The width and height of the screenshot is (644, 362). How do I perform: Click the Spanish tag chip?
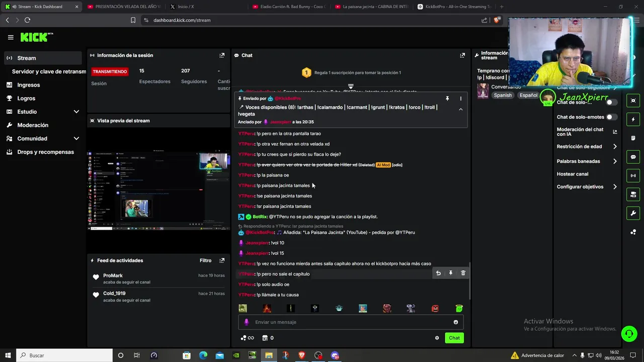tap(502, 95)
